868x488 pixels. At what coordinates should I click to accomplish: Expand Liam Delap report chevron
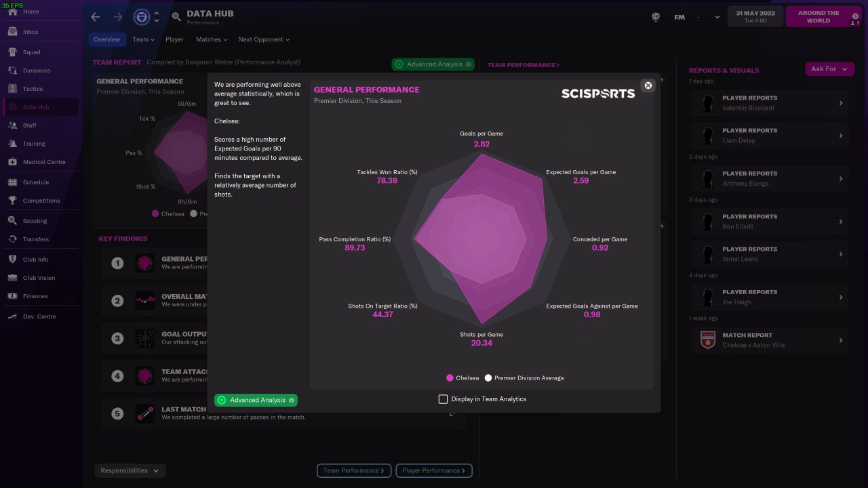[x=841, y=136]
